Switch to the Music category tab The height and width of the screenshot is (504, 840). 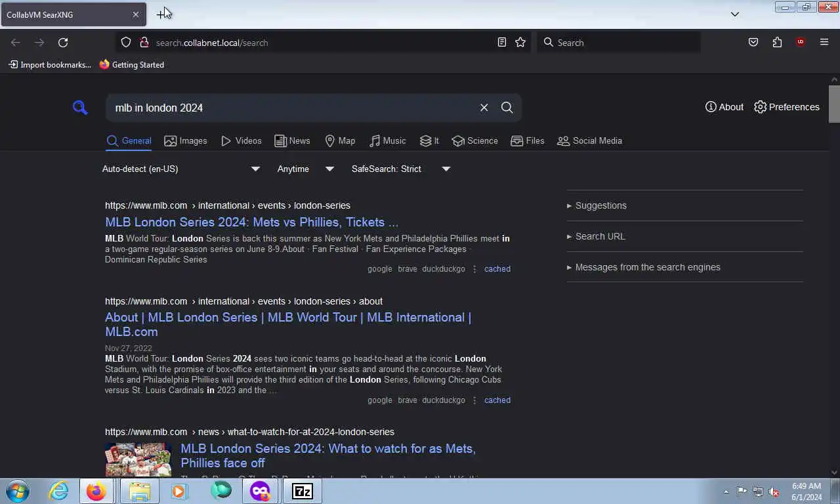[x=387, y=140]
